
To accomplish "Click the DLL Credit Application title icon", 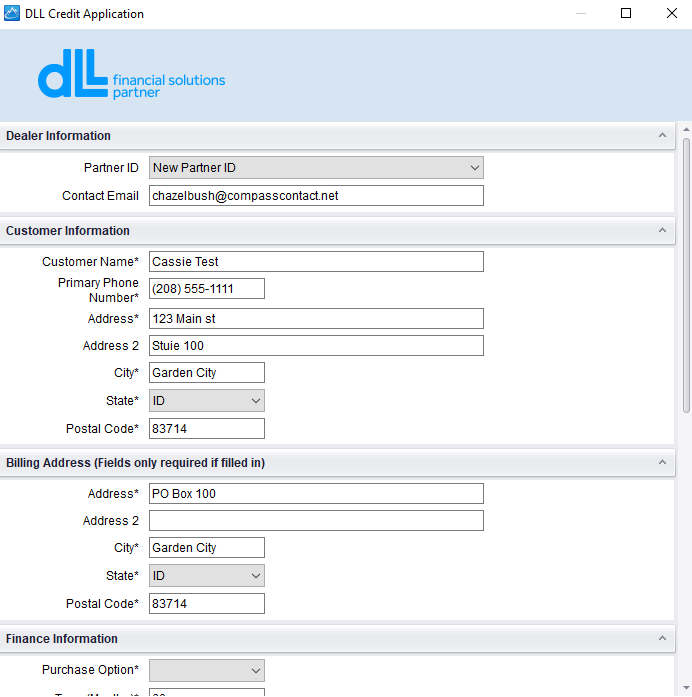I will tap(12, 13).
